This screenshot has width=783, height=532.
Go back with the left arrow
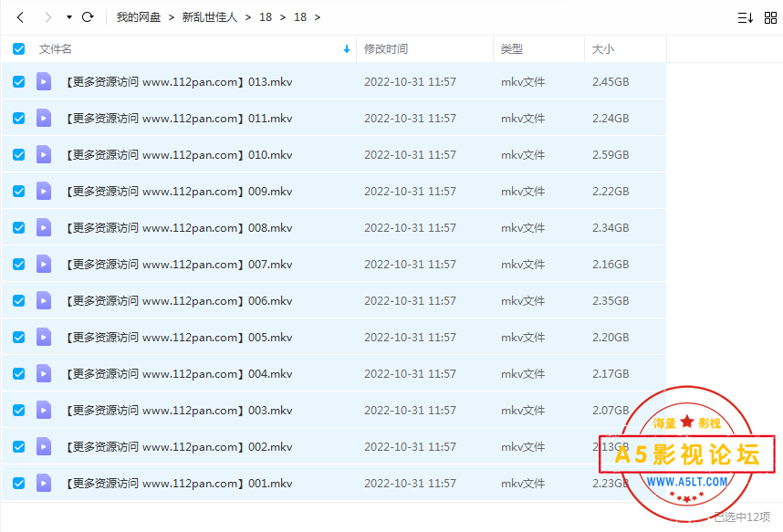click(x=20, y=17)
